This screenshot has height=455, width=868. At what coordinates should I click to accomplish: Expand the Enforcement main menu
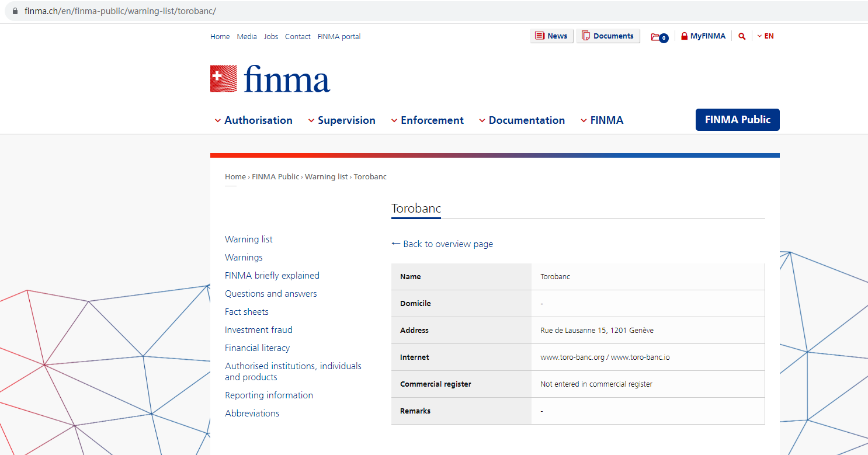(427, 120)
